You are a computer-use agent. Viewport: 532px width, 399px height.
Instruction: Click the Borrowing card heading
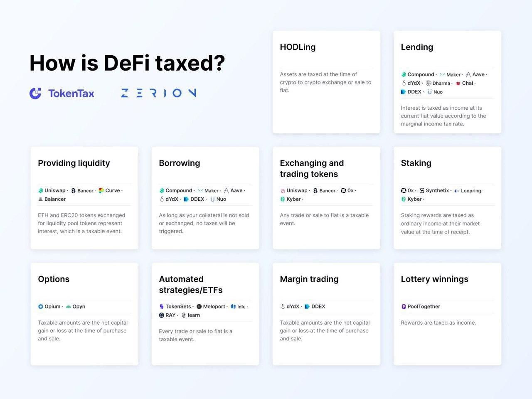pyautogui.click(x=180, y=163)
